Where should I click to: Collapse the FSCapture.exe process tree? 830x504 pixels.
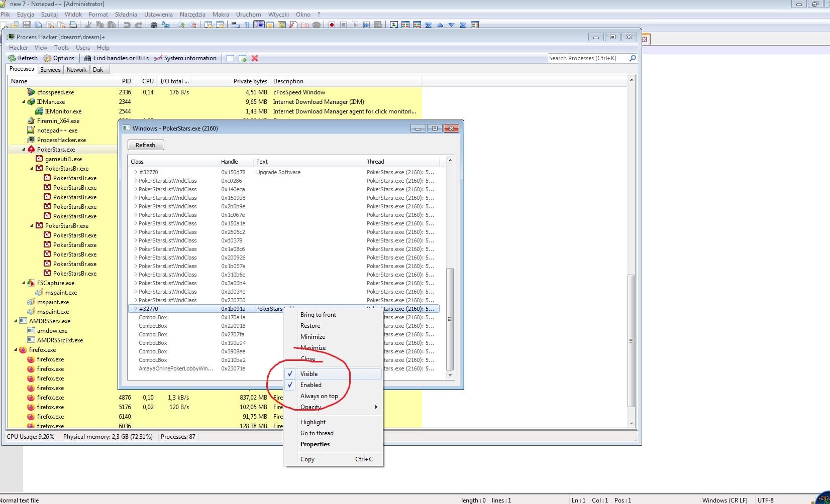pyautogui.click(x=24, y=283)
